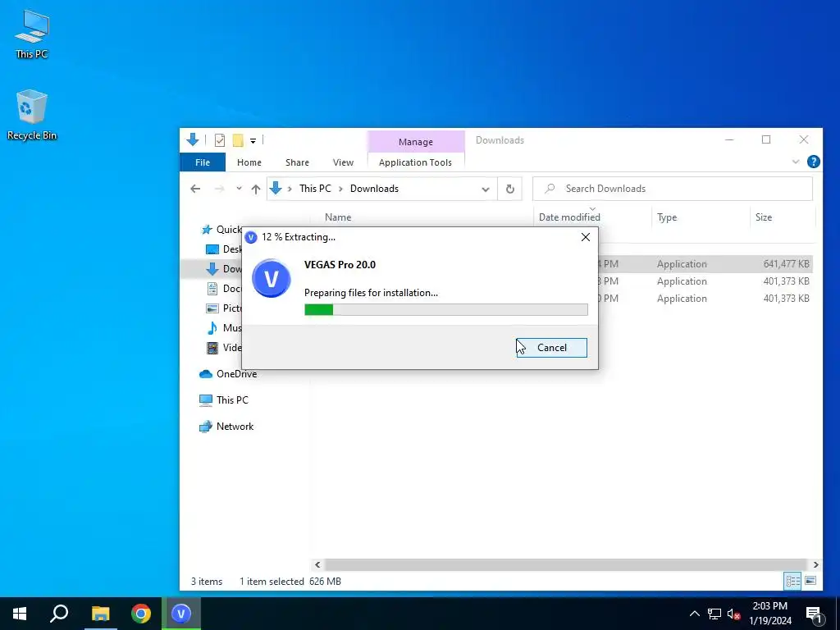Select This PC in navigation pane

(x=224, y=400)
